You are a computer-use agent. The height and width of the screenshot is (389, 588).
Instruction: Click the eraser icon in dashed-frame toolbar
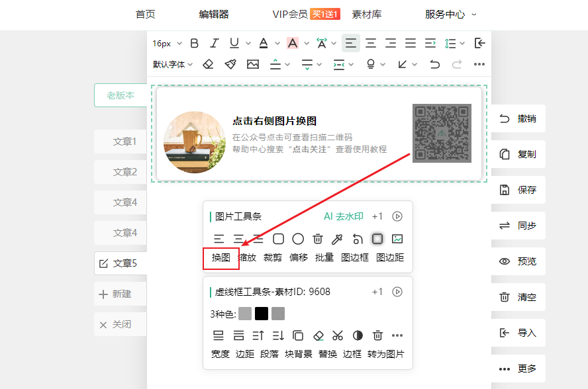tap(318, 335)
